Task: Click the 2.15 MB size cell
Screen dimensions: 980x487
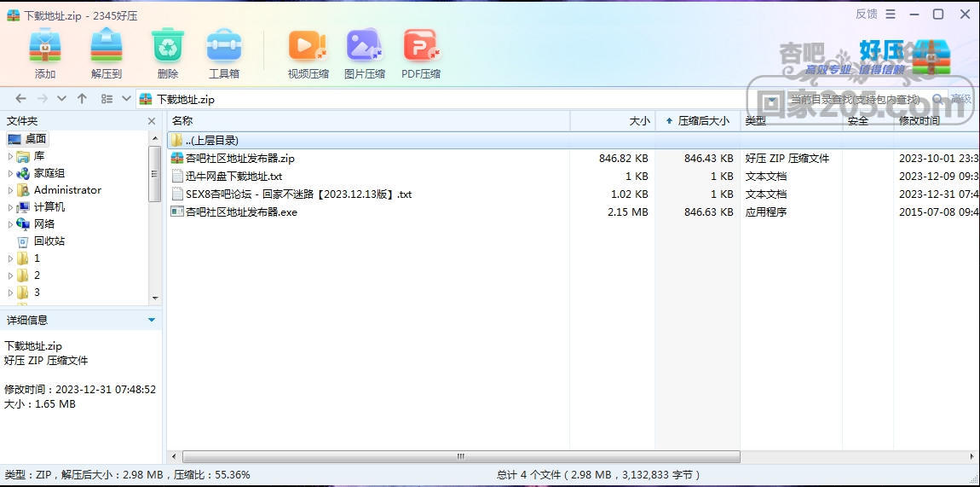Action: pyautogui.click(x=627, y=212)
